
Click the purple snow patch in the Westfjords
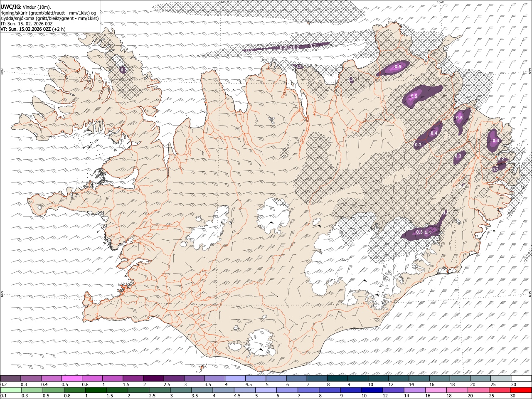pos(123,70)
